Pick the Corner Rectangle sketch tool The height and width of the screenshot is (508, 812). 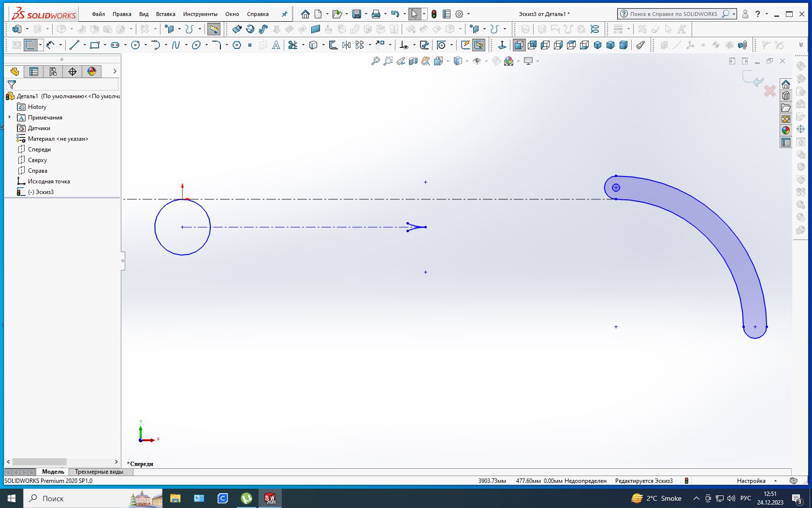95,45
